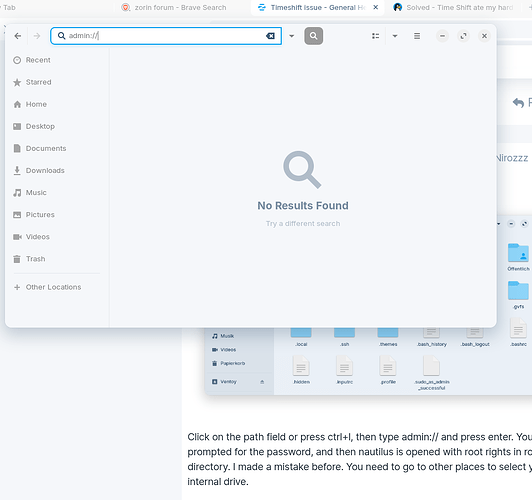Open the hamburger main menu
532x500 pixels.
click(417, 36)
